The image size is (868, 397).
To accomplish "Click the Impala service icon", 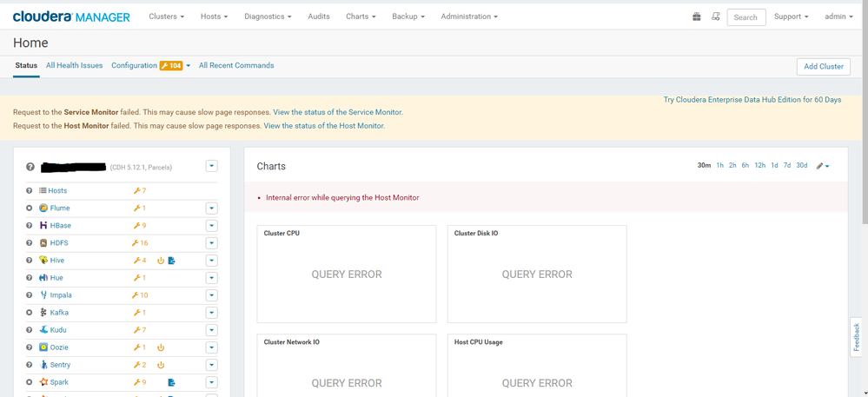I will point(43,295).
